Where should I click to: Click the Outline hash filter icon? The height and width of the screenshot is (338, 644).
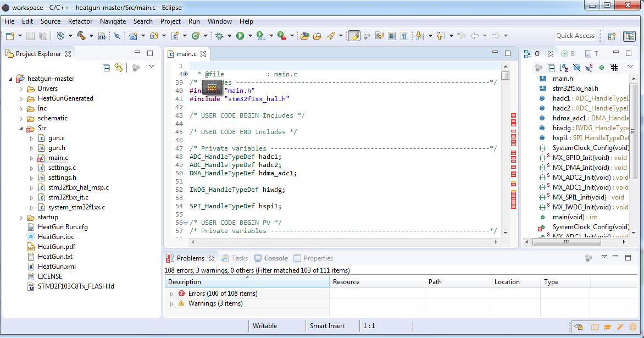click(x=614, y=68)
